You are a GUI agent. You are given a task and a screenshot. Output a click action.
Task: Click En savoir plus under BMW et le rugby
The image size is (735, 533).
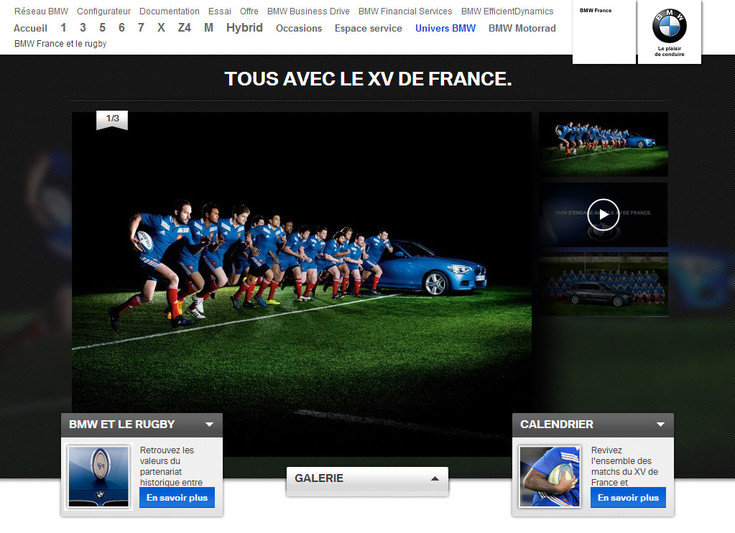pyautogui.click(x=177, y=497)
